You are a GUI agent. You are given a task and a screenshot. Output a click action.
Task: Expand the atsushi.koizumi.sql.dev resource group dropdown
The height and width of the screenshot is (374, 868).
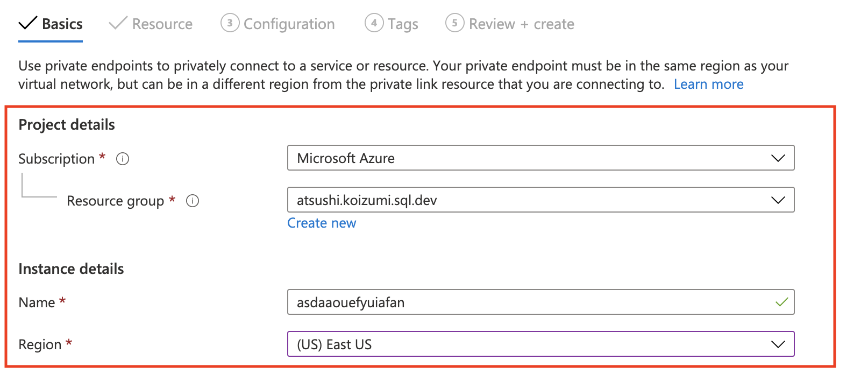click(540, 200)
